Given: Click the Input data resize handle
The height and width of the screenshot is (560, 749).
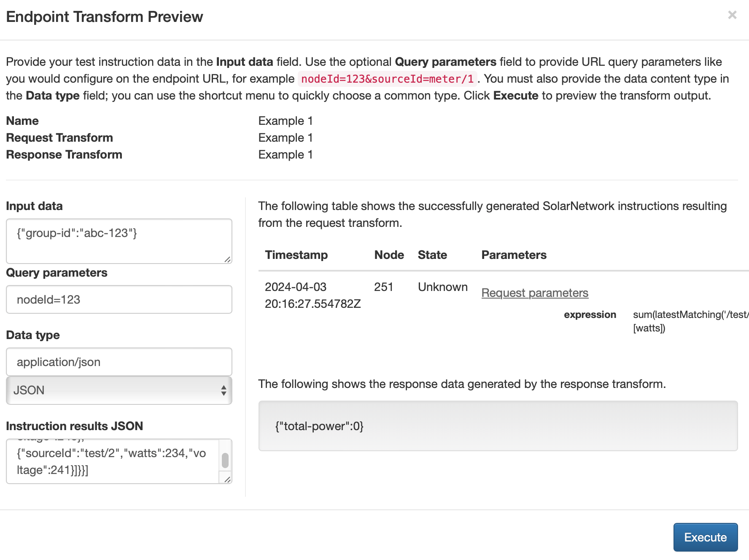Looking at the screenshot, I should click(227, 259).
